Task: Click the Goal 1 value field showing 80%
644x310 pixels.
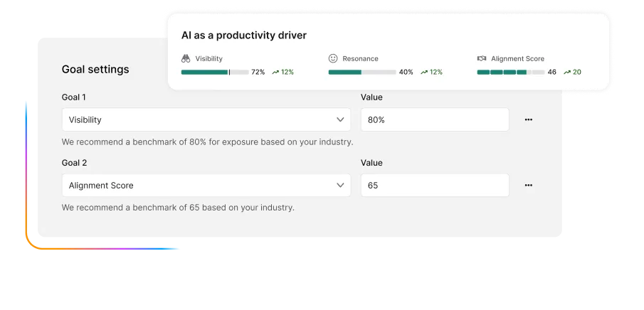Action: (x=434, y=120)
